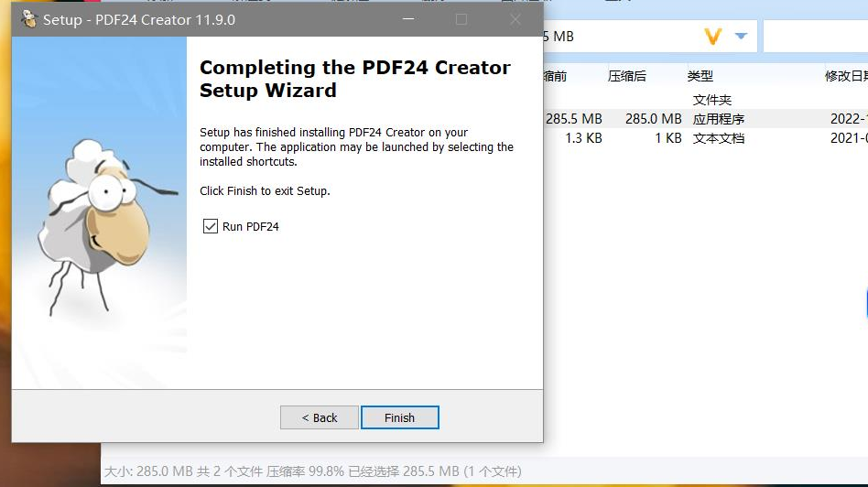Click the 285.0 MB compressed size cell
Viewport: 868px width, 487px height.
(653, 119)
